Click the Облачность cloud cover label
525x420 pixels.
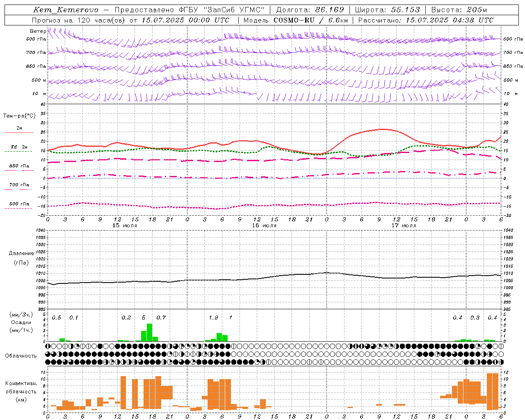coord(21,356)
